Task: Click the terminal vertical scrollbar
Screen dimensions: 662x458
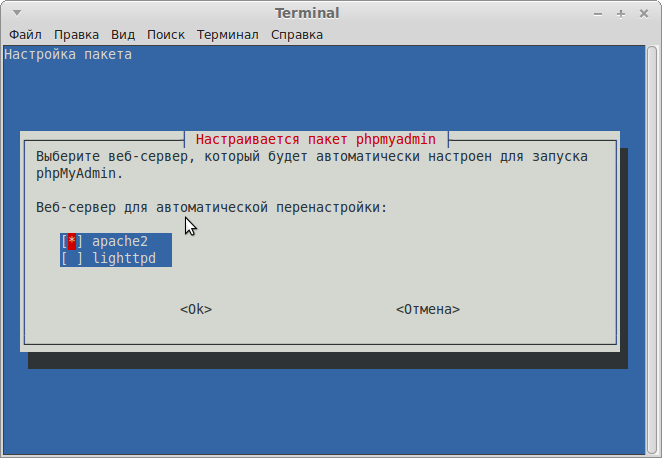Action: pos(652,249)
